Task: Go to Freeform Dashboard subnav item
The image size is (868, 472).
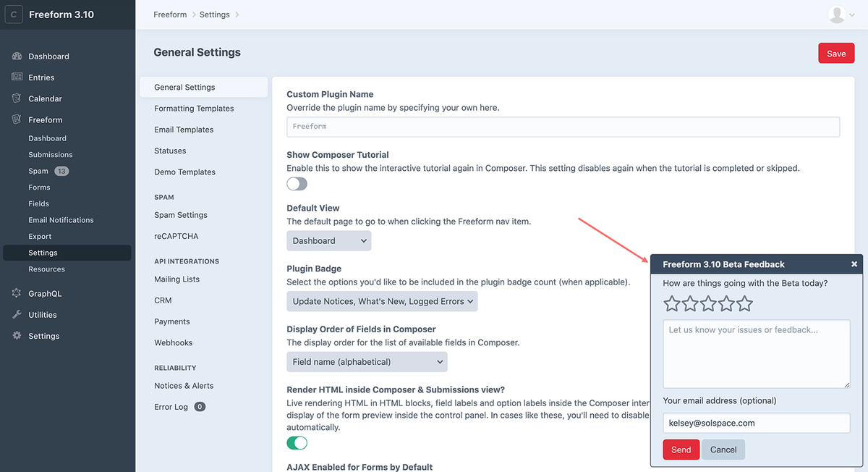Action: click(x=48, y=138)
